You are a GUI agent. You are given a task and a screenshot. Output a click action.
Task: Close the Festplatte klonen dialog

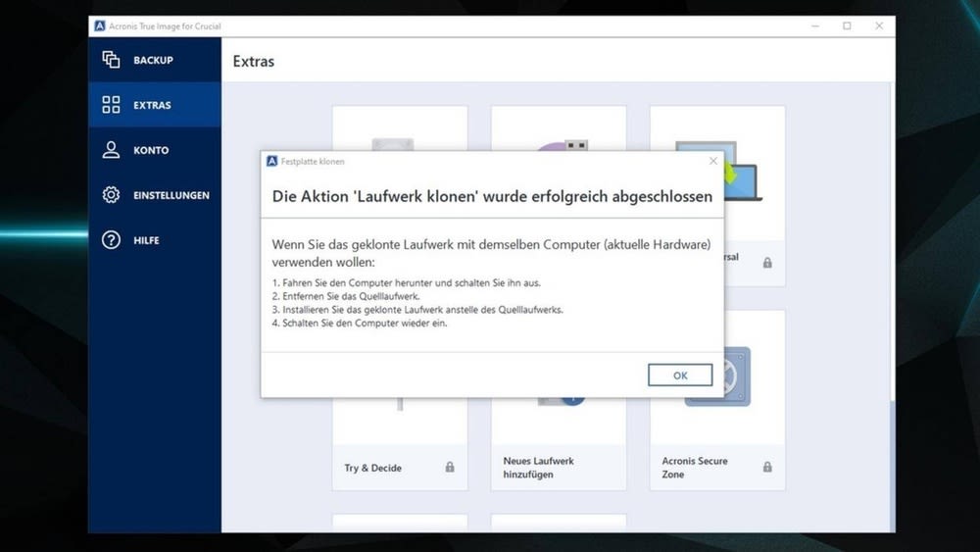(713, 161)
